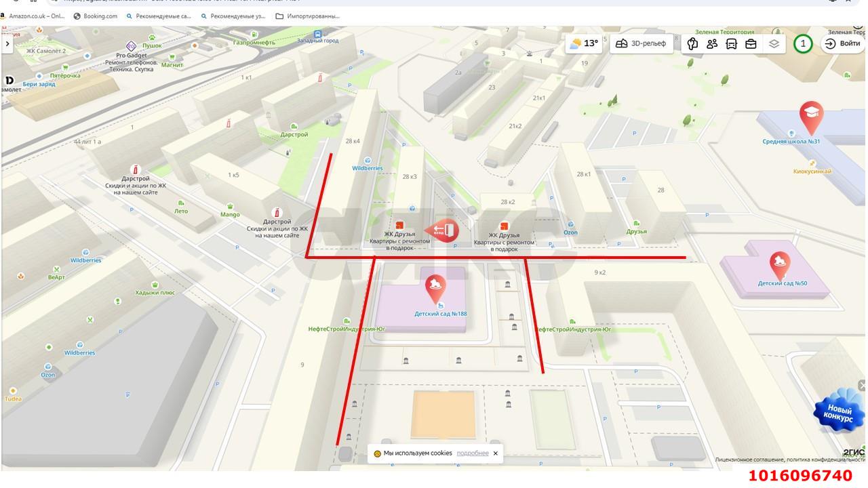Select the Детский сад №50 pin
This screenshot has width=868, height=488.
780,265
